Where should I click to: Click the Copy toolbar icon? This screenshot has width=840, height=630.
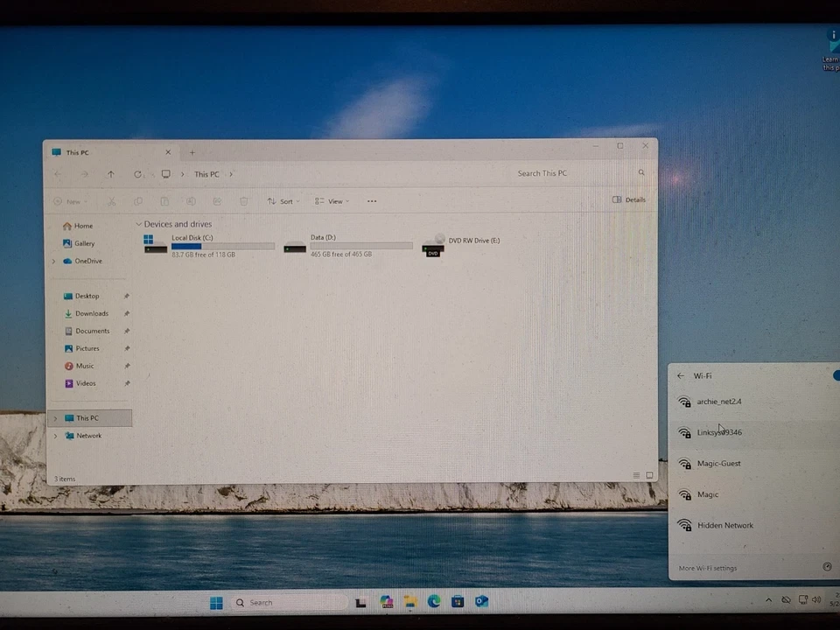click(138, 201)
